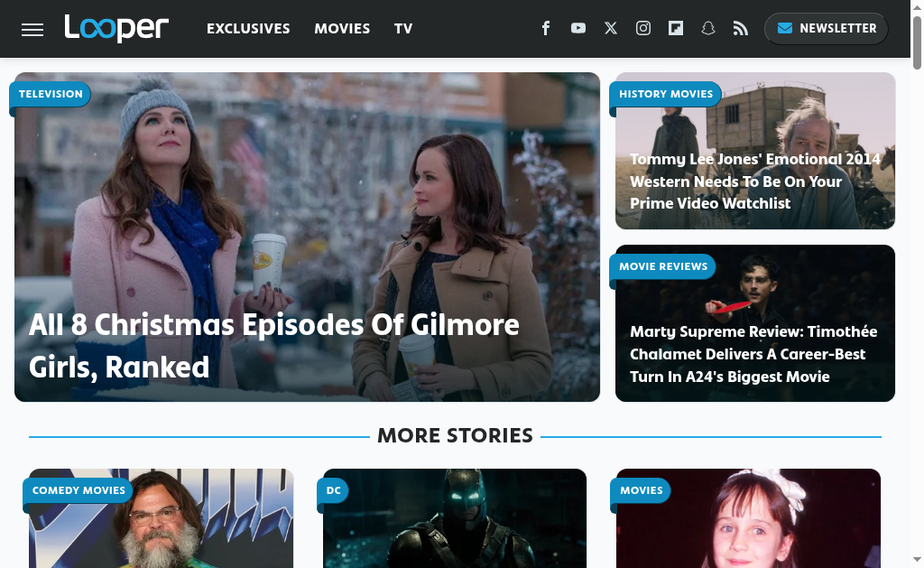Open the RSS feed icon
This screenshot has width=924, height=568.
pos(741,28)
